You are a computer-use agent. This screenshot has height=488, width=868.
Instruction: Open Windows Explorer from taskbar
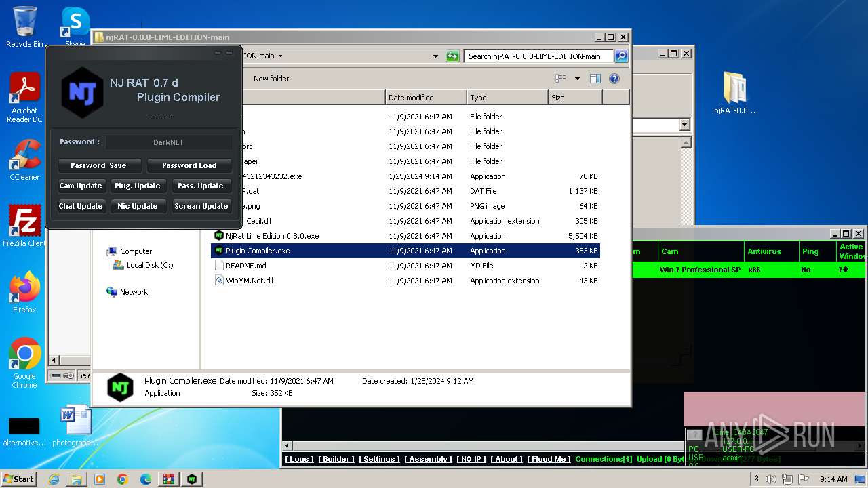[77, 479]
